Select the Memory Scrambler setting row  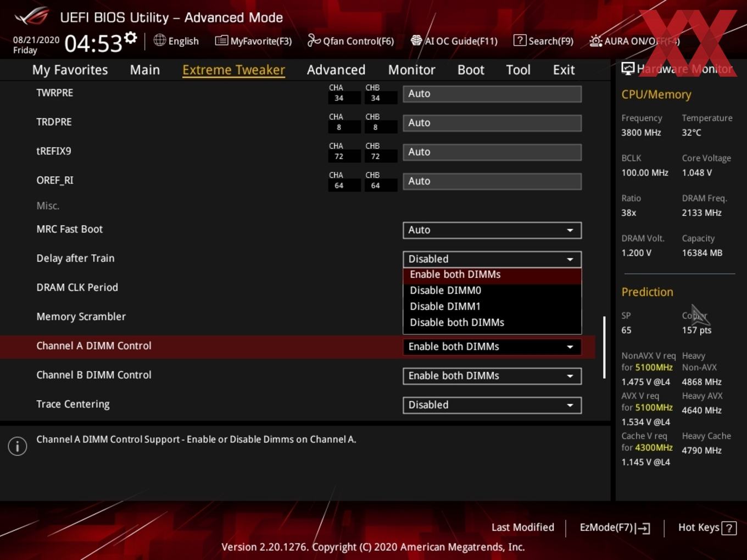click(81, 316)
